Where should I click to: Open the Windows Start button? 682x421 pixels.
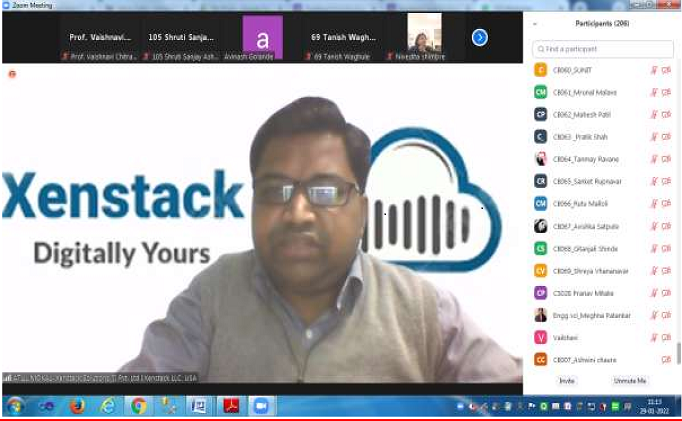(14, 407)
